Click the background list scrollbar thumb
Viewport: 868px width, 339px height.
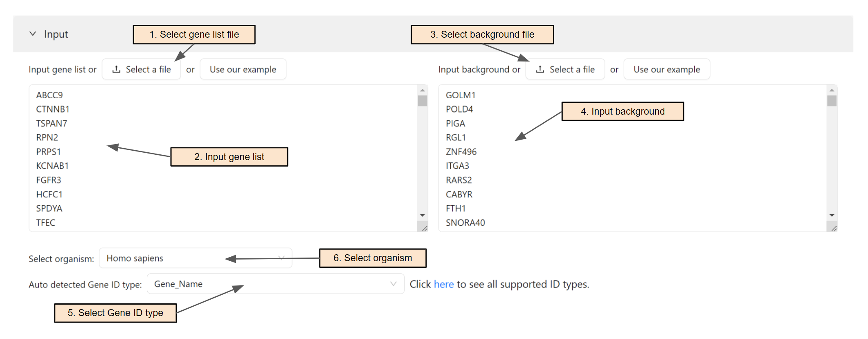tap(832, 101)
